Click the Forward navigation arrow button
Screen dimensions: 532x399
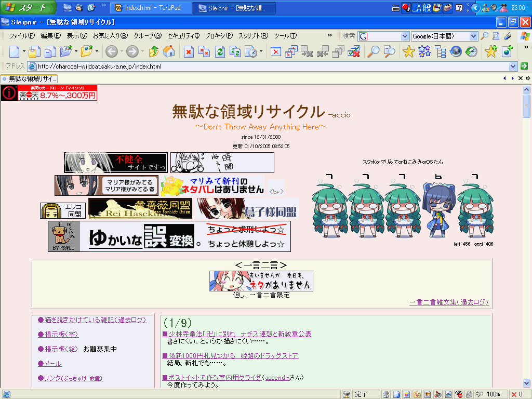click(132, 51)
